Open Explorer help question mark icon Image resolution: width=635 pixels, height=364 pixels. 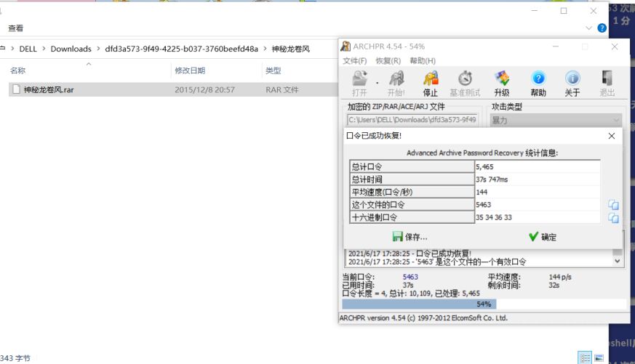tap(602, 28)
